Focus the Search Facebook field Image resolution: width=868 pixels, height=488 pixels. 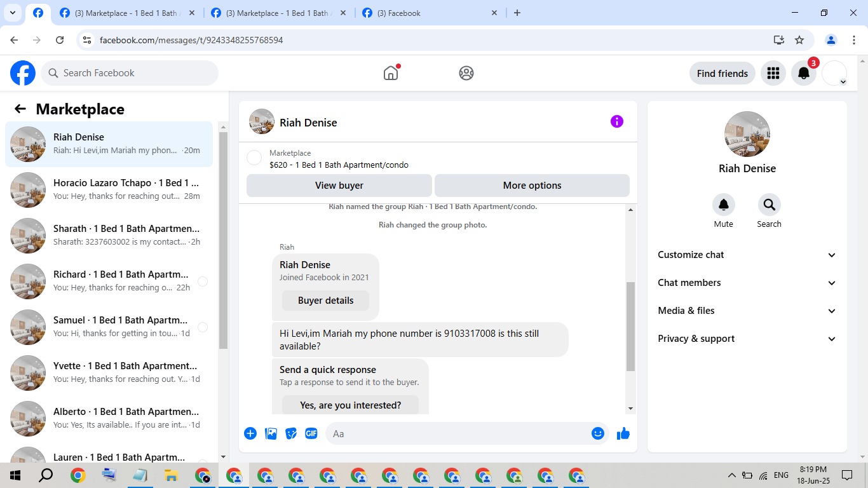(x=130, y=73)
